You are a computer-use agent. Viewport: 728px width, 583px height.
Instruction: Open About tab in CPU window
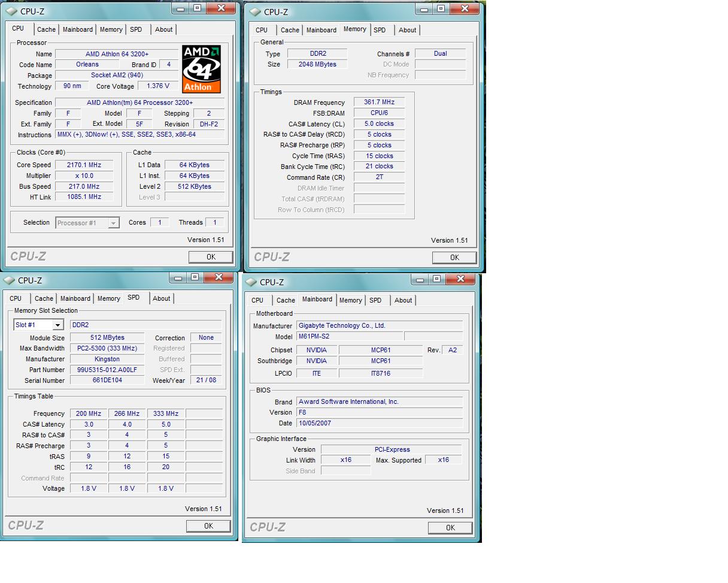163,29
